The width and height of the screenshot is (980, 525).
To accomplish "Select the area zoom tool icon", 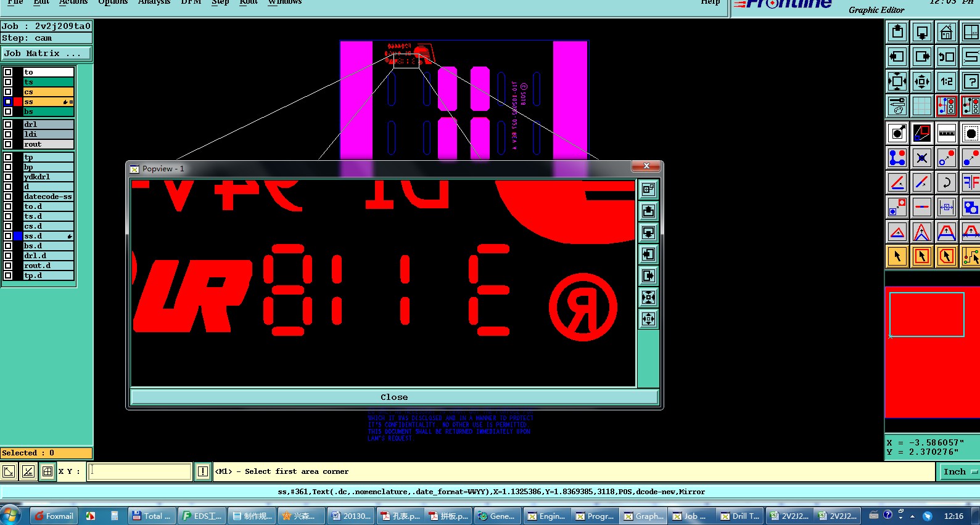I will (922, 133).
